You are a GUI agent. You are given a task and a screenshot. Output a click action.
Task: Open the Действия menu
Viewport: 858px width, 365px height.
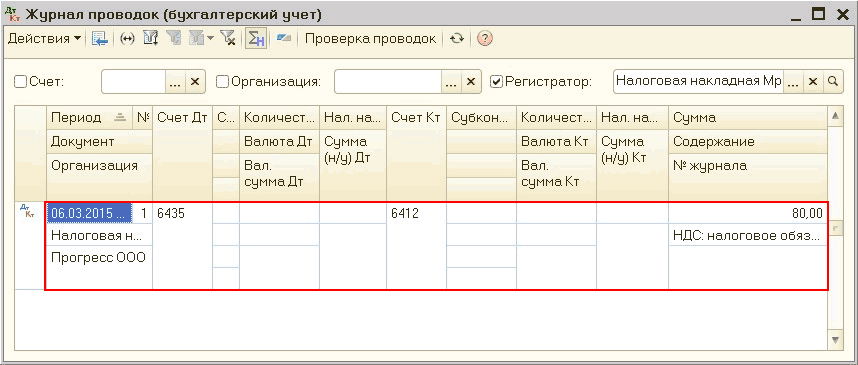[x=44, y=38]
